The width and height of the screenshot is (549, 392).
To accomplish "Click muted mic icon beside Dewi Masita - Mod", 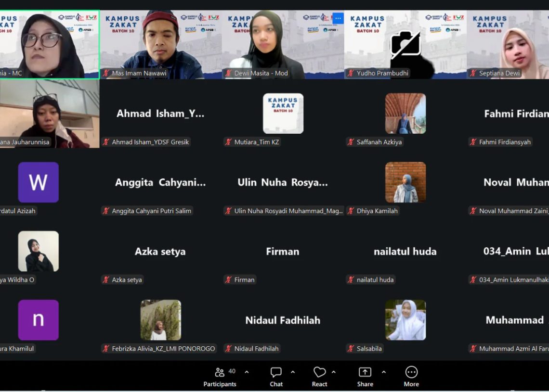I will 228,73.
